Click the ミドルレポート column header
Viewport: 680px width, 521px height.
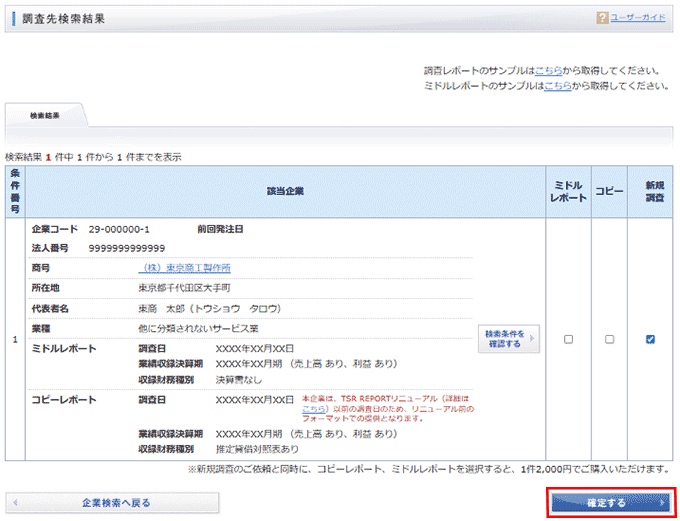[568, 191]
